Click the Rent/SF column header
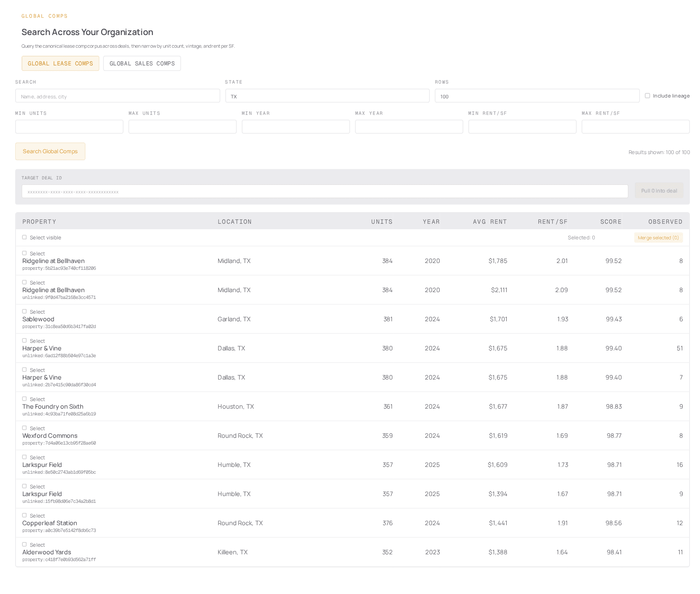The image size is (700, 594). (x=553, y=222)
